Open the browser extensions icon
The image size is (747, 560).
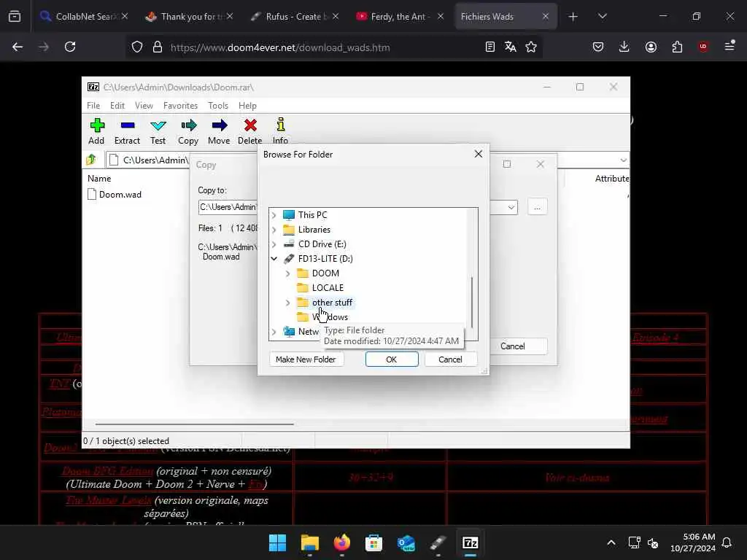pyautogui.click(x=677, y=47)
